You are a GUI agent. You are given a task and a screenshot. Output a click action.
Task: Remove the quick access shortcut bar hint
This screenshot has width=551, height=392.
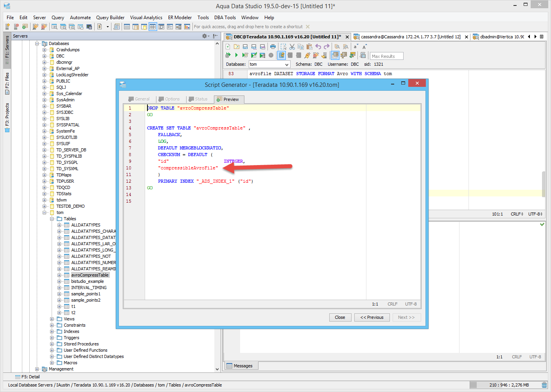point(308,27)
